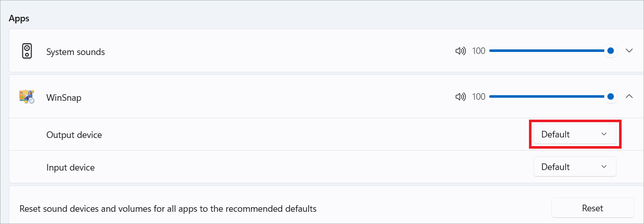Viewport: 644px width, 224px height.
Task: Collapse the WinSnap row chevron
Action: [x=629, y=96]
